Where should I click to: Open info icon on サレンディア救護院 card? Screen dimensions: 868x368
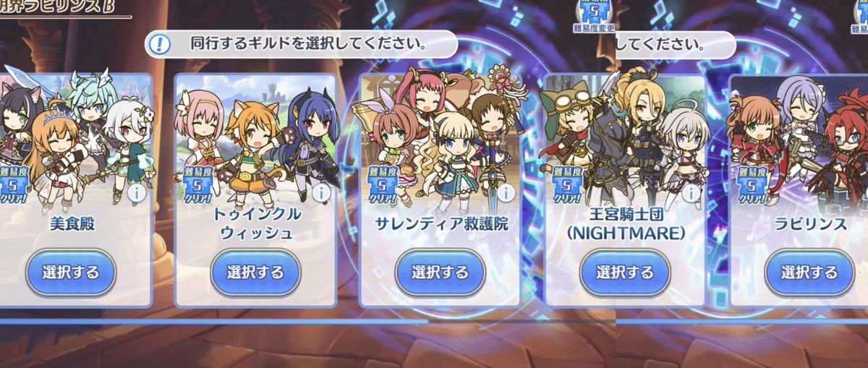coord(504,193)
